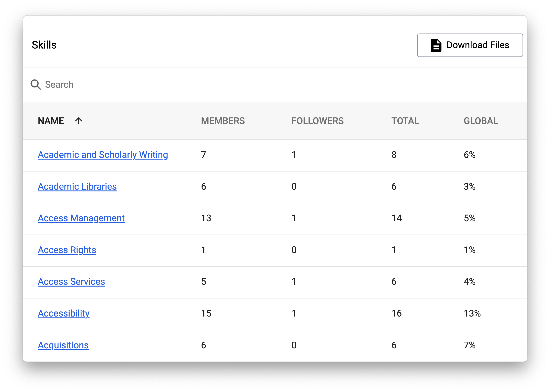
Task: Sort table by MEMBERS column
Action: coord(223,121)
